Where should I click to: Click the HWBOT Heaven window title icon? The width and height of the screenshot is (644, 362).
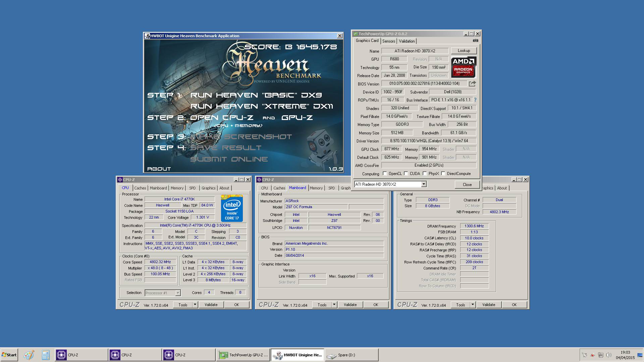pos(147,36)
